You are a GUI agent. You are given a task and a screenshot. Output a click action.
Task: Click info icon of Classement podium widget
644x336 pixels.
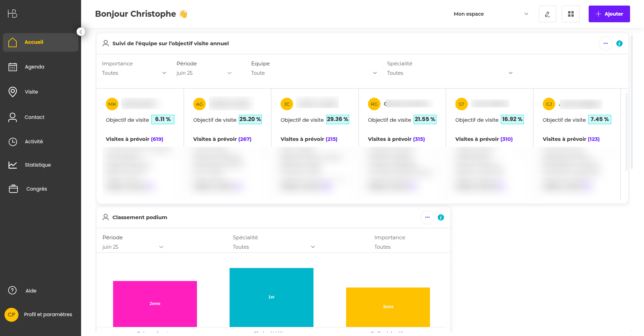(441, 217)
